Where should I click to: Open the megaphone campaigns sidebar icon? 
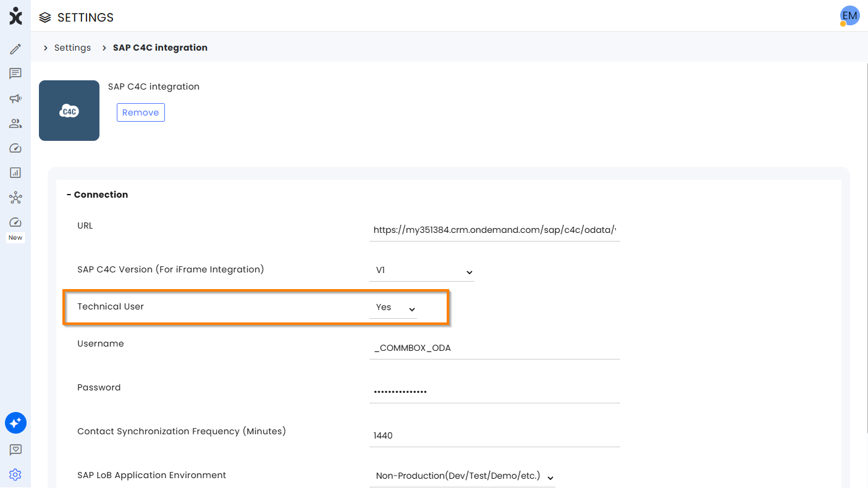(x=15, y=98)
